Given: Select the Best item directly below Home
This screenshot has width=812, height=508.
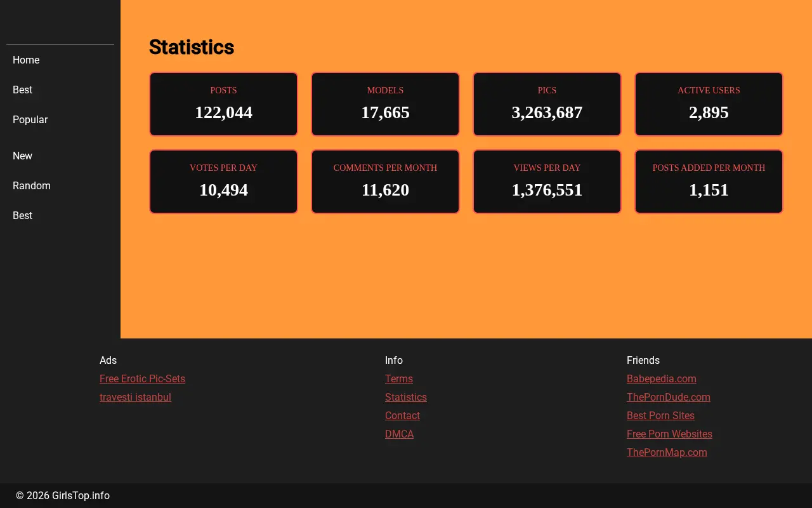Looking at the screenshot, I should pyautogui.click(x=22, y=90).
